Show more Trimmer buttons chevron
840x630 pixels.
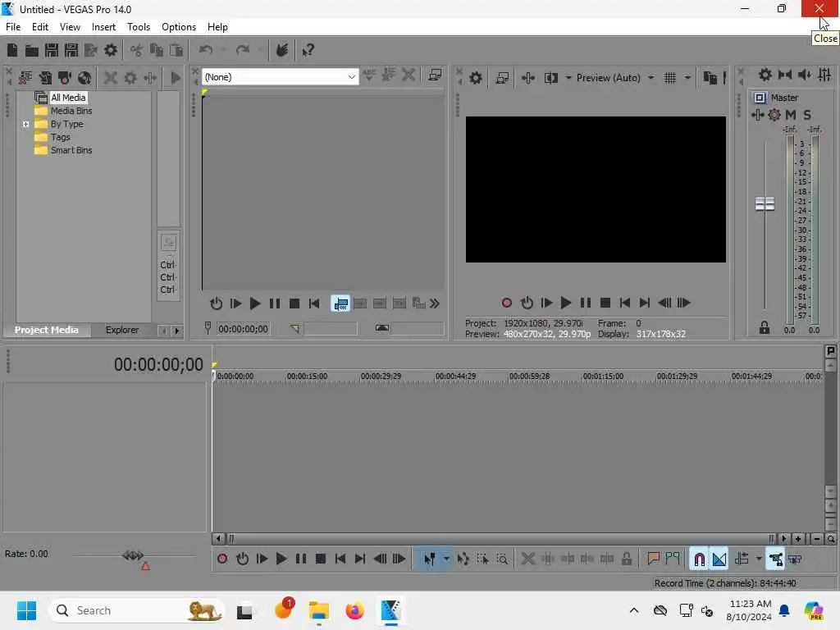(435, 304)
